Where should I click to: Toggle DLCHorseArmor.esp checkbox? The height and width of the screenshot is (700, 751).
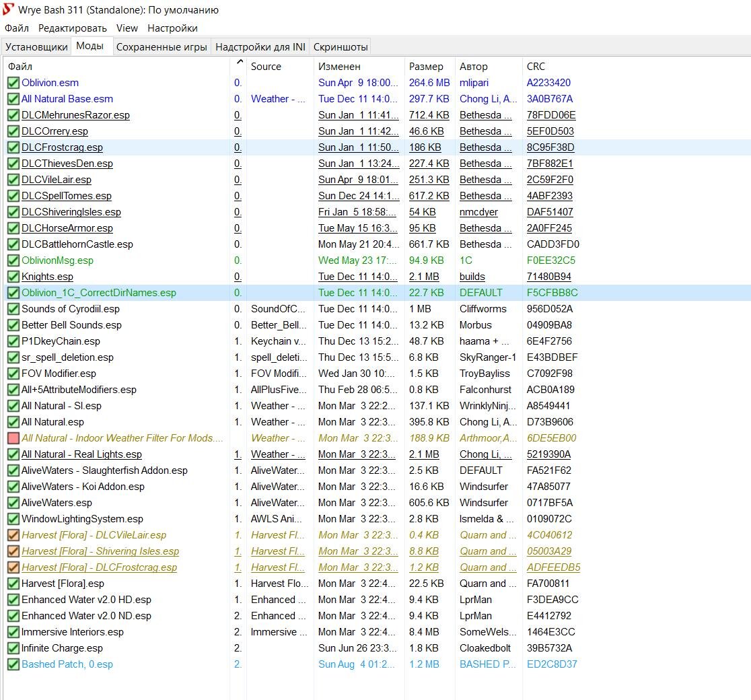click(x=13, y=229)
